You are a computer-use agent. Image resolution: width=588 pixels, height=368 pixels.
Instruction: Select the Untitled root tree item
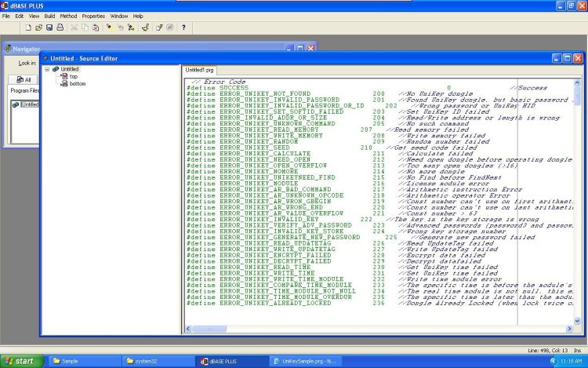[x=70, y=69]
